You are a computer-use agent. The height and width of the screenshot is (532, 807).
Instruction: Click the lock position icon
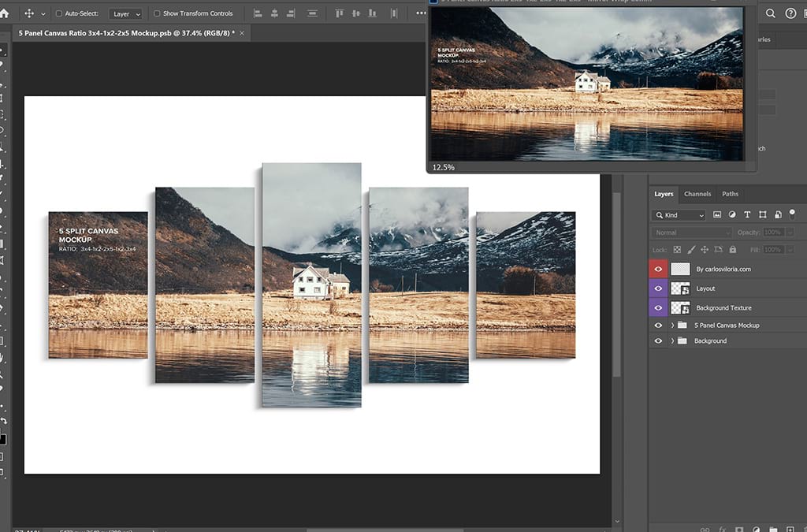click(x=705, y=250)
